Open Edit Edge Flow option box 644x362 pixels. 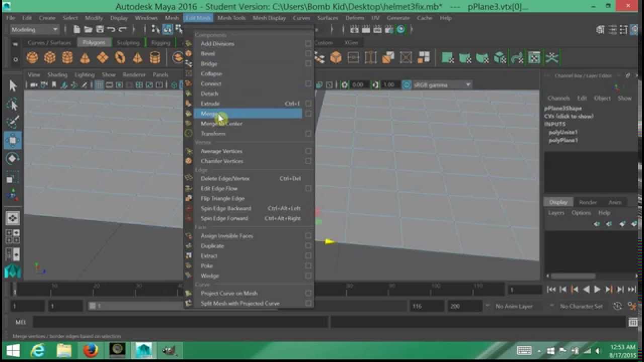(308, 189)
